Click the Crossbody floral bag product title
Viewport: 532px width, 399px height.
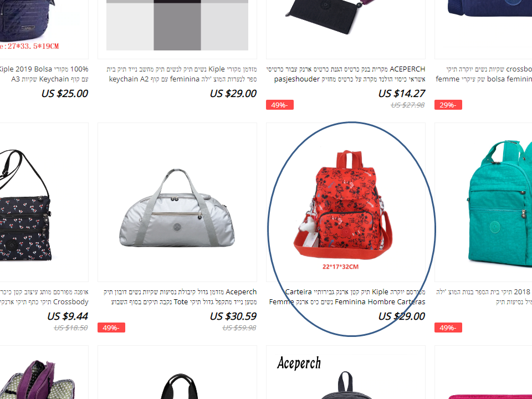click(44, 297)
